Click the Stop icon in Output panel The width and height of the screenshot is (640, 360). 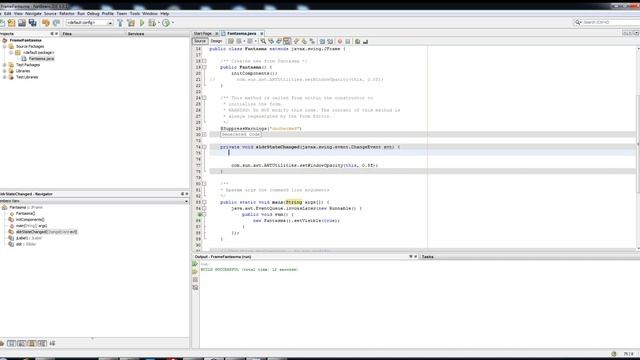pos(195,280)
